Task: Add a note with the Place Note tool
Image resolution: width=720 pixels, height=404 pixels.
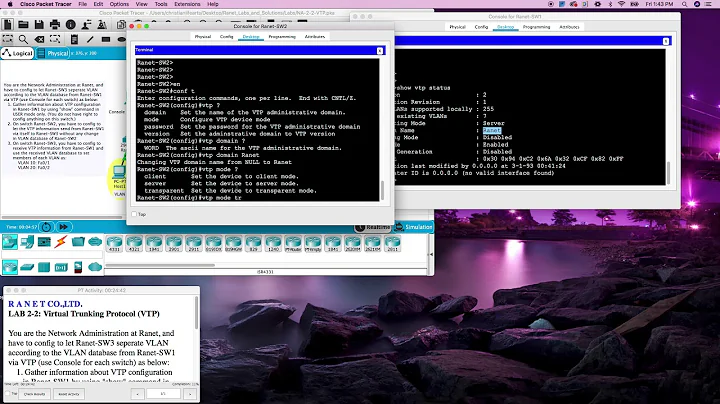Action: tap(74, 39)
